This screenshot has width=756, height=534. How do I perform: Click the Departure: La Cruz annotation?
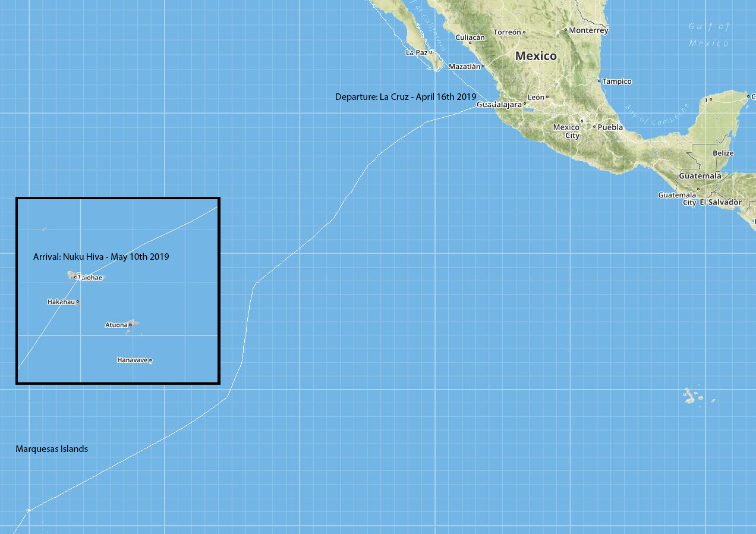click(405, 96)
